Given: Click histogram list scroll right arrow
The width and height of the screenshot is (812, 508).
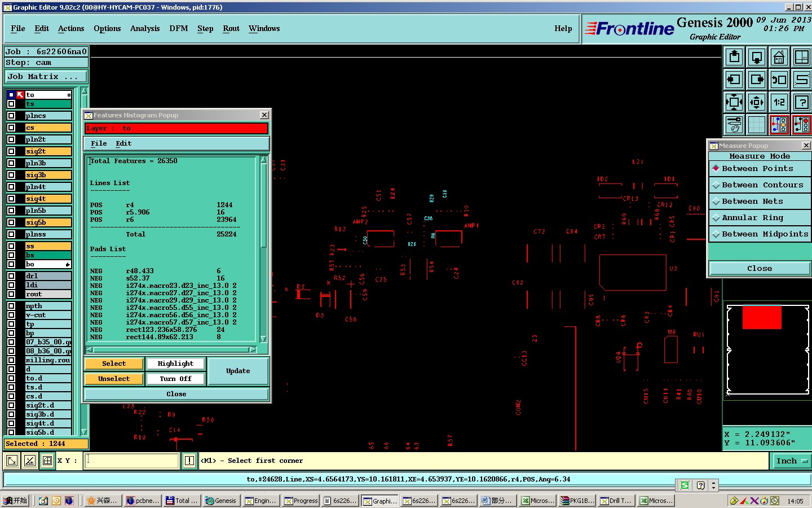Looking at the screenshot, I should tap(253, 350).
